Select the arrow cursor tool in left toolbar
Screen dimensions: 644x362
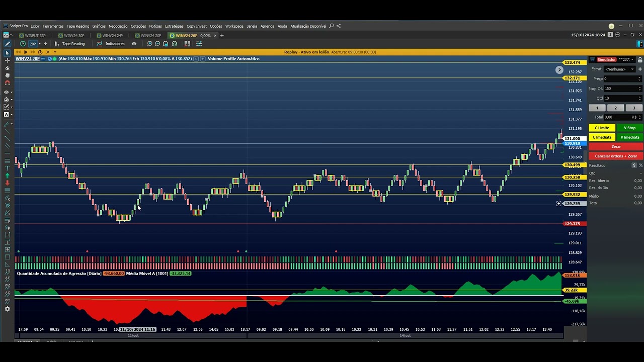pos(7,53)
